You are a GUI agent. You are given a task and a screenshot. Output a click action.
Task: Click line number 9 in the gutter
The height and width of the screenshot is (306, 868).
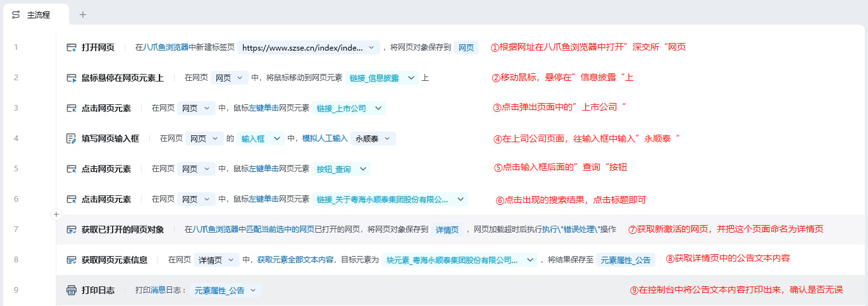click(16, 290)
